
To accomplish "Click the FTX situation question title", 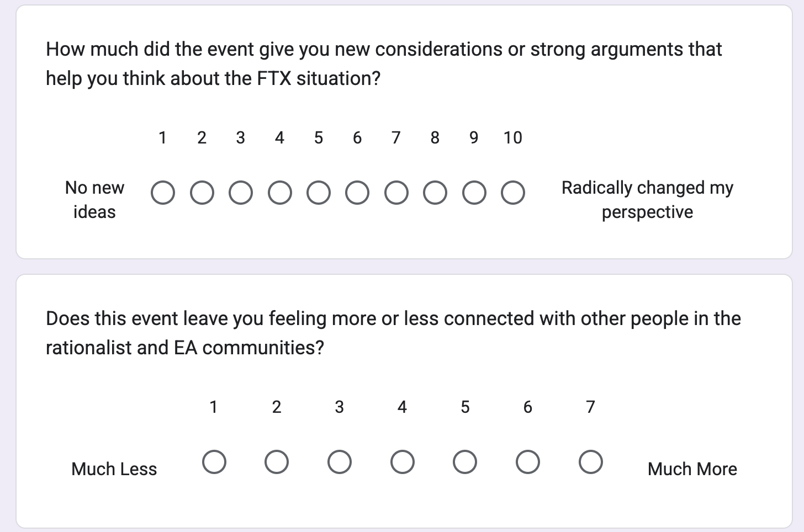I will click(x=383, y=63).
